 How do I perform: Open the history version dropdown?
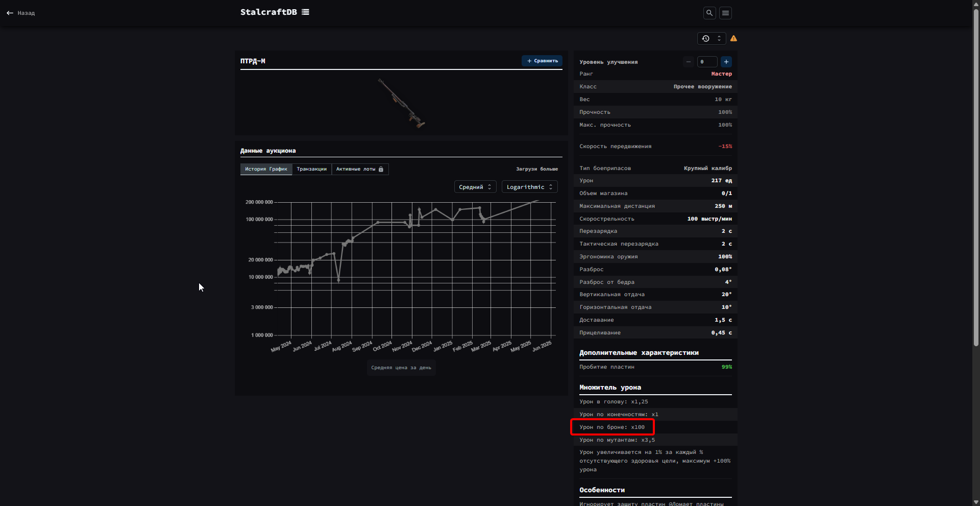click(712, 38)
